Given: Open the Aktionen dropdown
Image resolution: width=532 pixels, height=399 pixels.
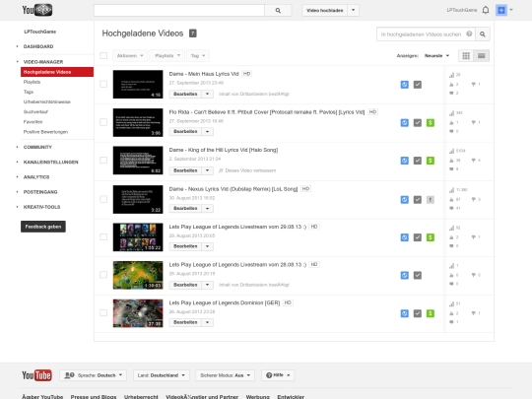Looking at the screenshot, I should (130, 55).
